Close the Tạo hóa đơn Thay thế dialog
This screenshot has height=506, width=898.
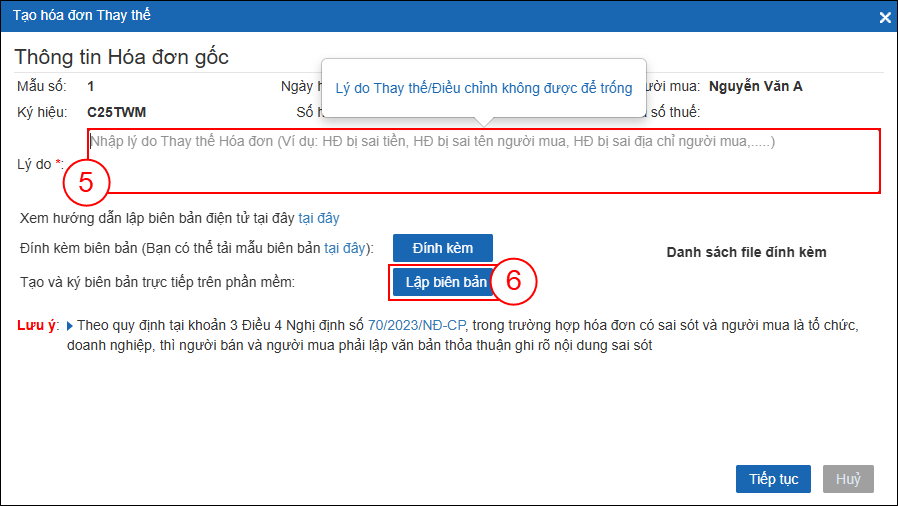[x=884, y=17]
